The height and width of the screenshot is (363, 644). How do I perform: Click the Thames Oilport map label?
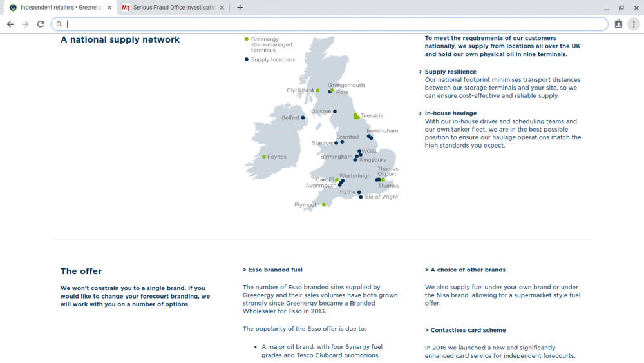(x=388, y=172)
